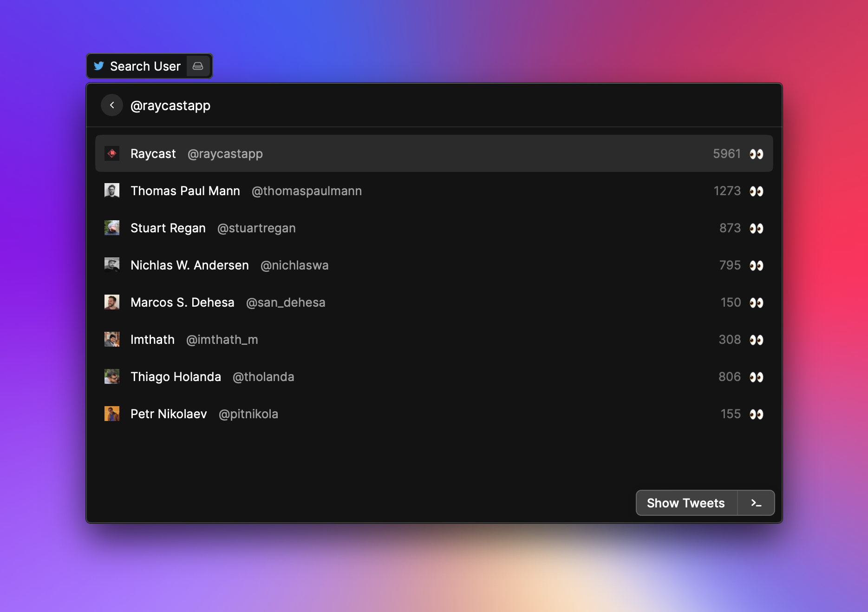Click the gray @raycastapp handle in first row
The width and height of the screenshot is (868, 612).
(225, 154)
